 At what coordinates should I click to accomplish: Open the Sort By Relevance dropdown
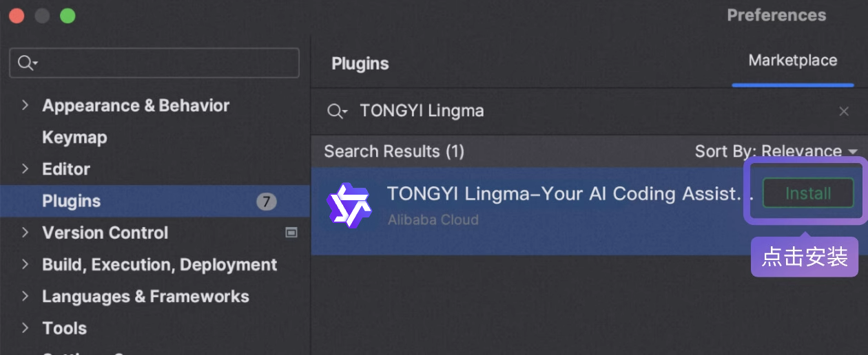click(x=776, y=151)
